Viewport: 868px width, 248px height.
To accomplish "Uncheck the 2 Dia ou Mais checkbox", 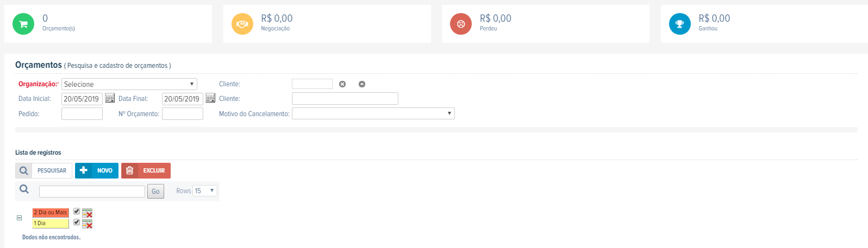I will [77, 212].
